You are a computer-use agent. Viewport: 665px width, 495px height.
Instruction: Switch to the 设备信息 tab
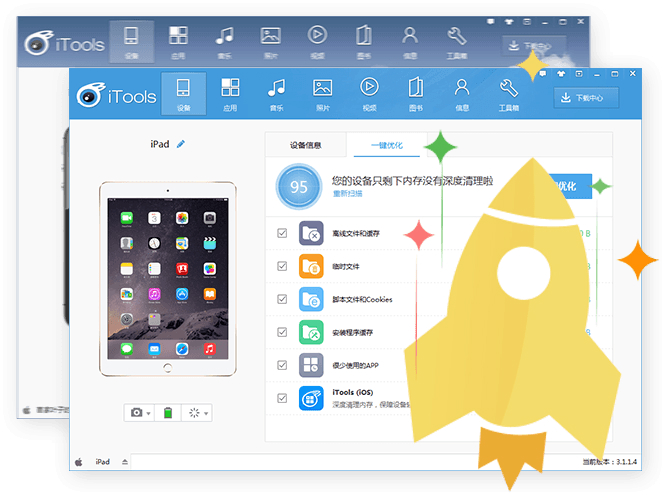click(305, 145)
